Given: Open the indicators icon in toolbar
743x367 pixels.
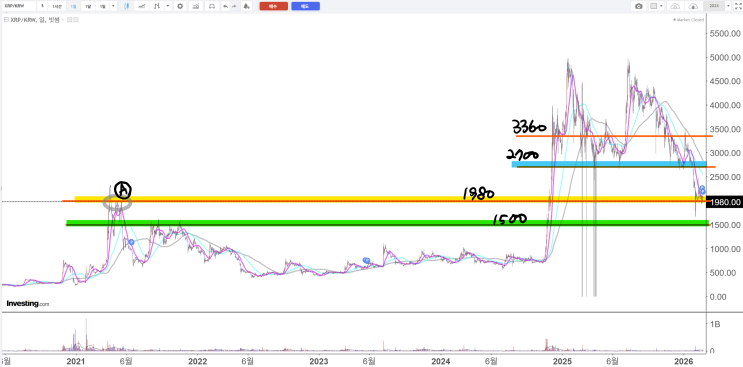Looking at the screenshot, I should (157, 6).
